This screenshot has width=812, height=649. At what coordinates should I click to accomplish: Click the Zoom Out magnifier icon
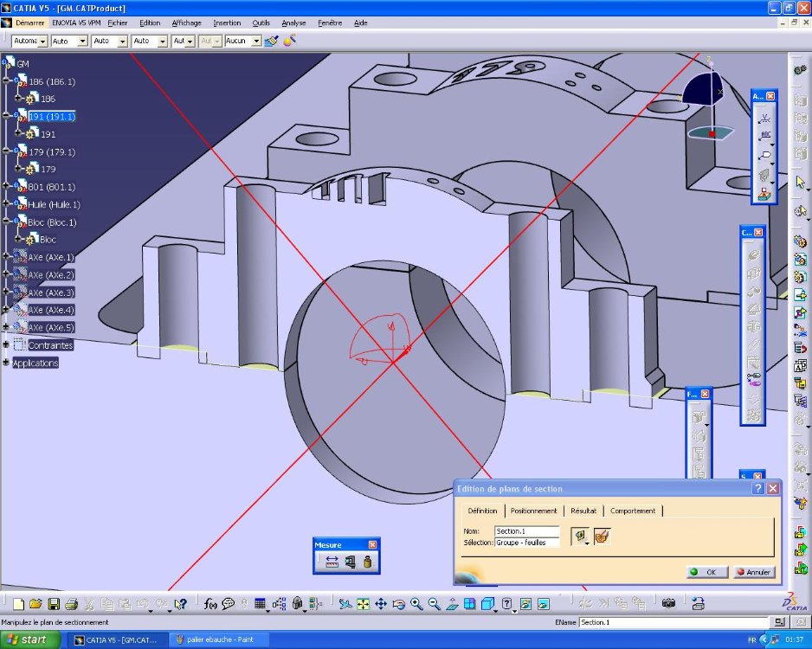[434, 604]
